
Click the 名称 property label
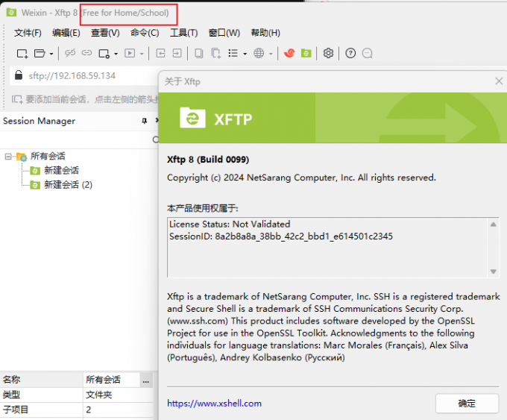(x=11, y=380)
